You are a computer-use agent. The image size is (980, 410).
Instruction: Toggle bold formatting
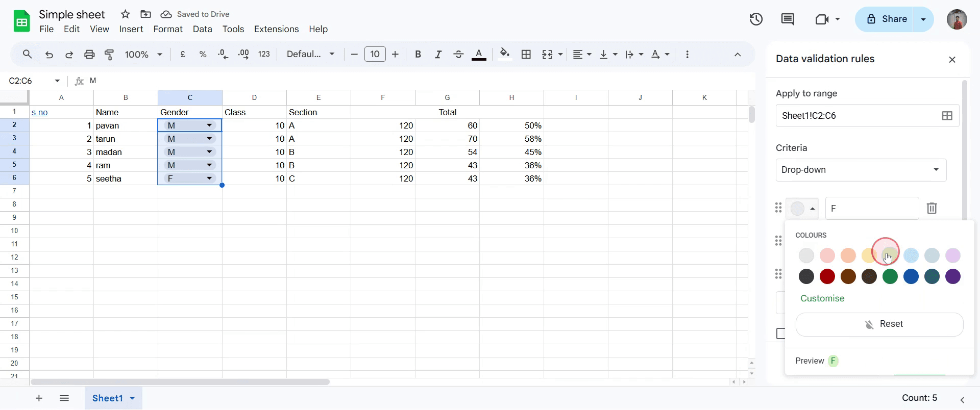coord(418,54)
